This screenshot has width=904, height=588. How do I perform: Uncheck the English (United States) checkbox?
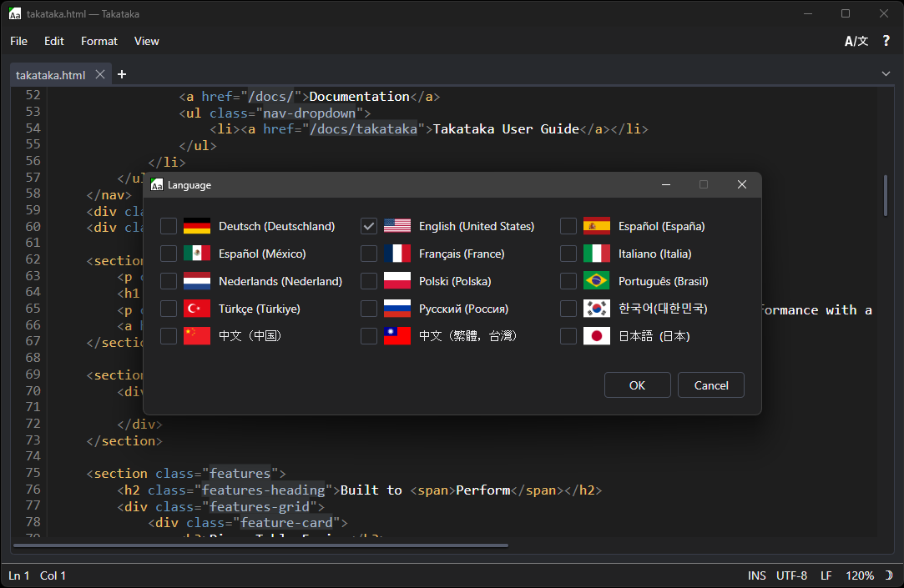point(369,226)
